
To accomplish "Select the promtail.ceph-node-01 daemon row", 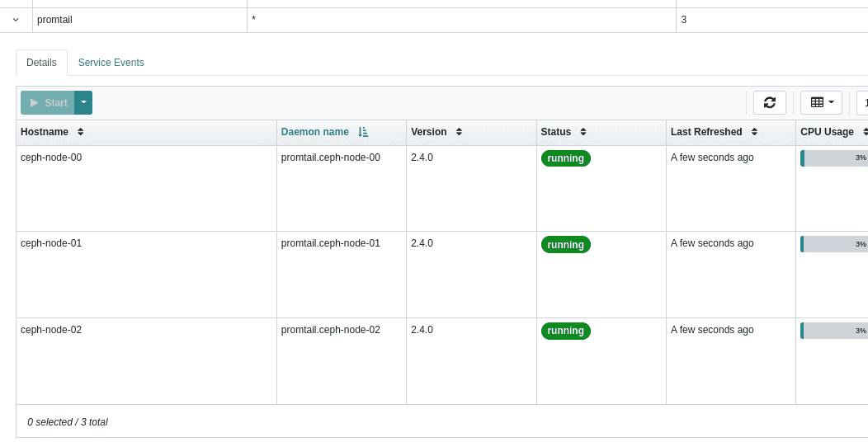I will 330,243.
